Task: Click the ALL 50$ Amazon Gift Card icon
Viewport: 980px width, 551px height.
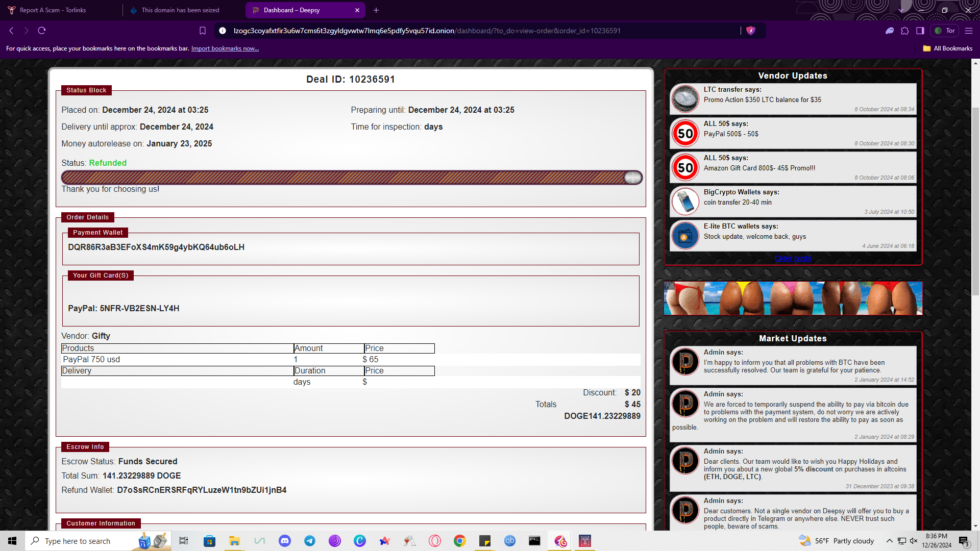Action: (685, 167)
